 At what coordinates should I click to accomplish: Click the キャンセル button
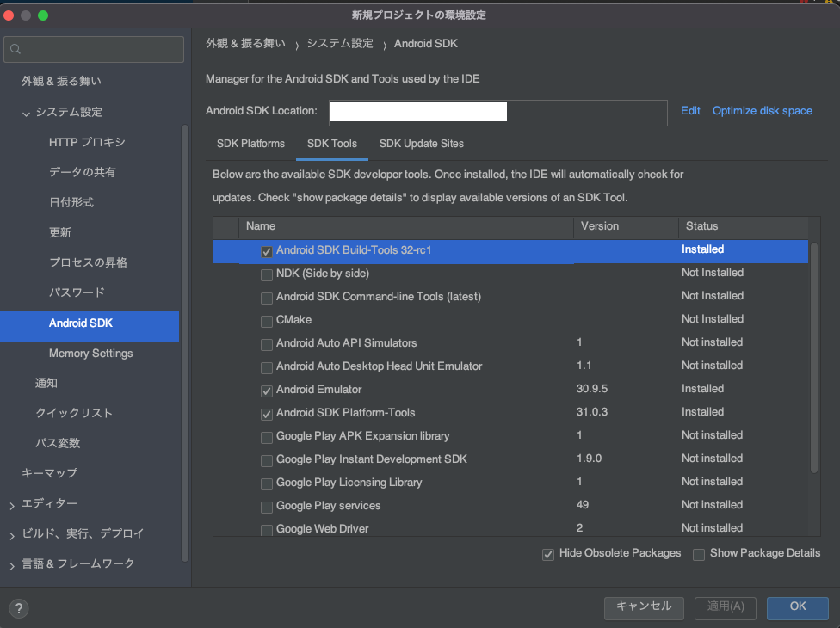(x=644, y=606)
